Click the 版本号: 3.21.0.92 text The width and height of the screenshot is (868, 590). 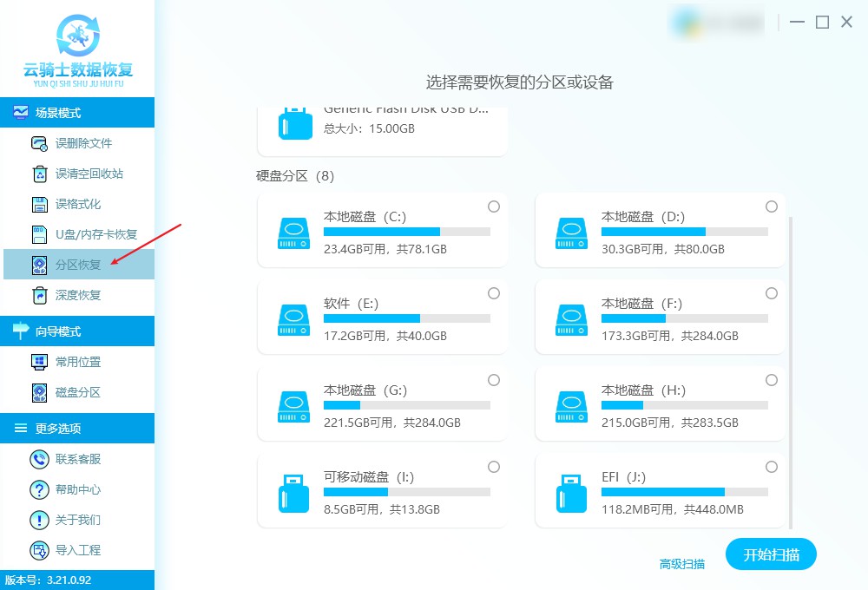pos(48,580)
